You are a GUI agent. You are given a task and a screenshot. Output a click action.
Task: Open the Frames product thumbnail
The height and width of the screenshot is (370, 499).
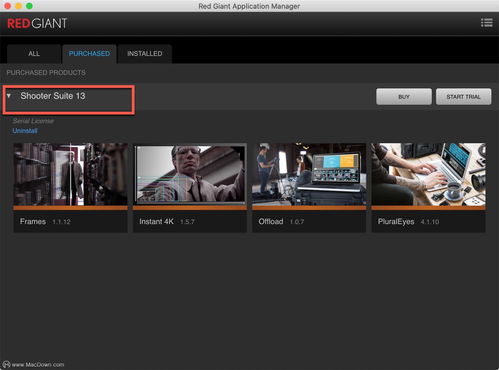click(70, 174)
